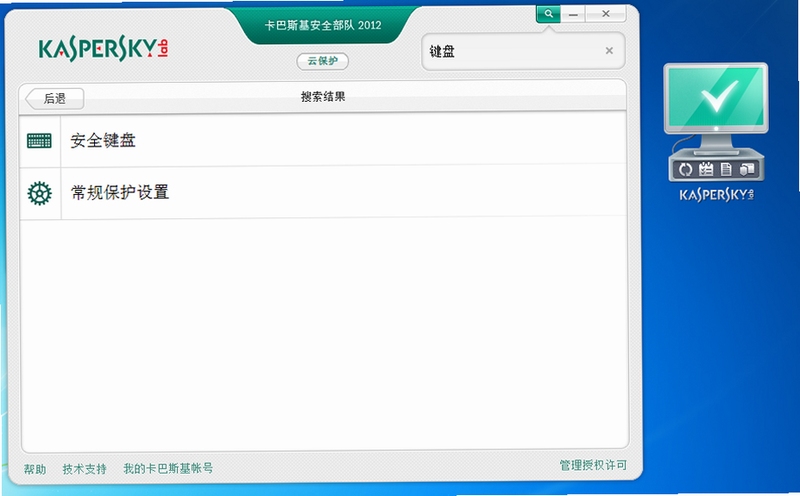
Task: Open the 帮助 link
Action: [x=35, y=469]
